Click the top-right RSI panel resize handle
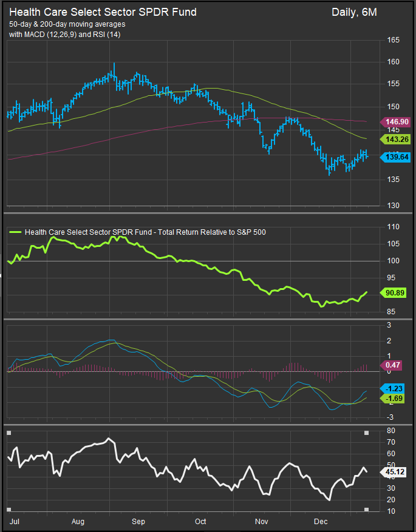Viewport: 416px width, 532px height. [x=366, y=433]
